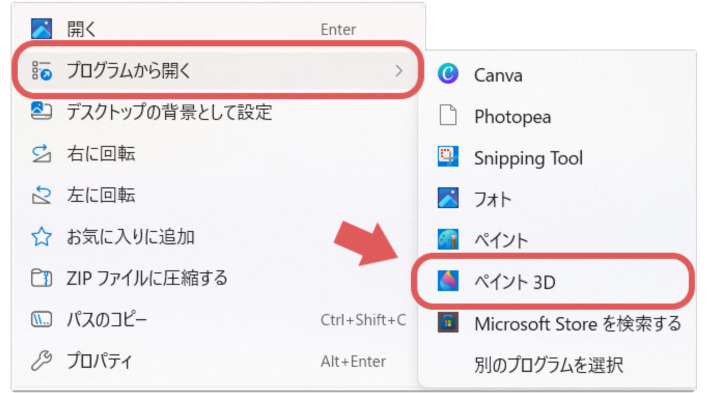The width and height of the screenshot is (710, 393).
Task: Click the star icon for favorites
Action: [41, 236]
